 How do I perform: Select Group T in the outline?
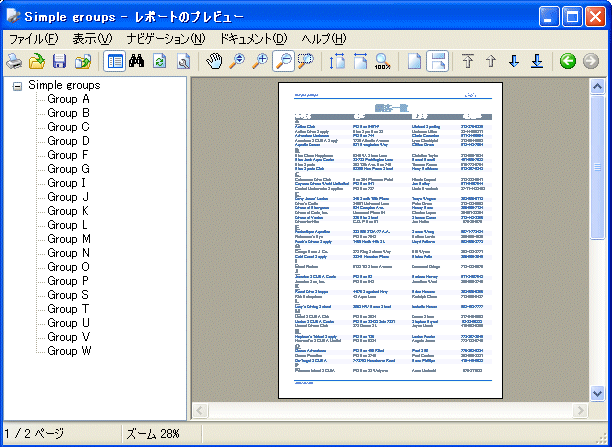(x=68, y=309)
